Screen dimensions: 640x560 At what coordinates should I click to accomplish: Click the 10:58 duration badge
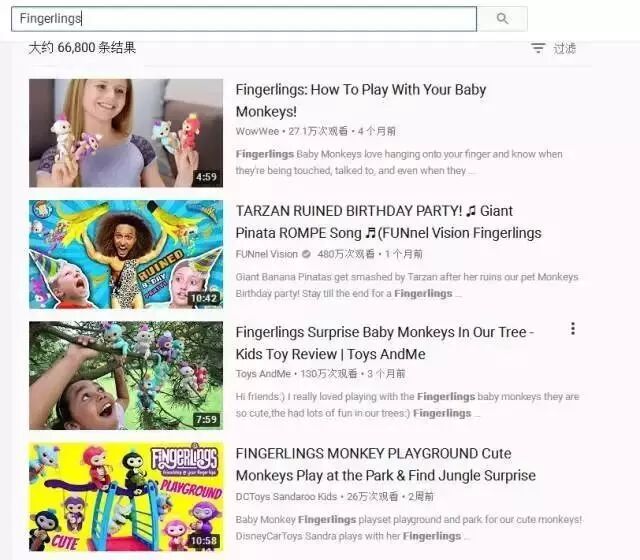coord(204,541)
